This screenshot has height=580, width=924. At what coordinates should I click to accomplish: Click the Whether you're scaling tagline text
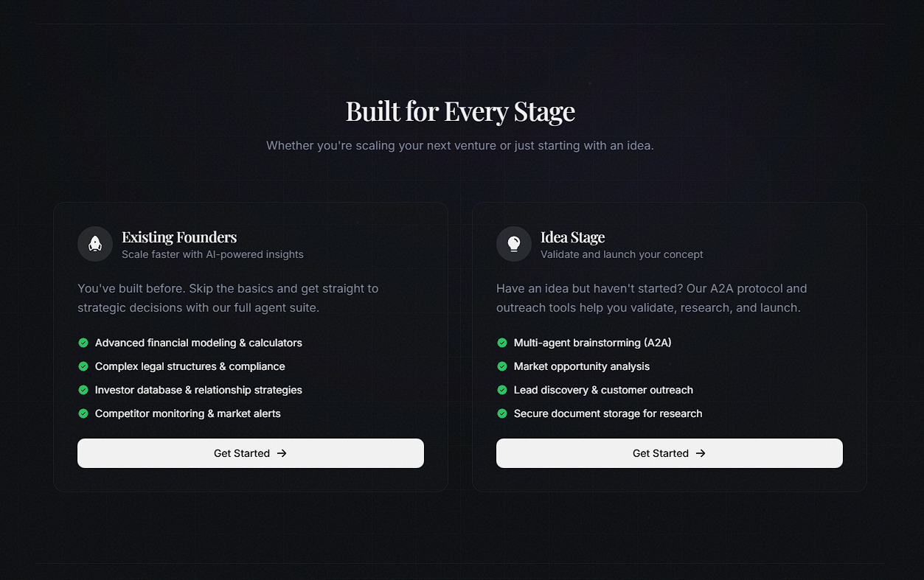pos(460,145)
